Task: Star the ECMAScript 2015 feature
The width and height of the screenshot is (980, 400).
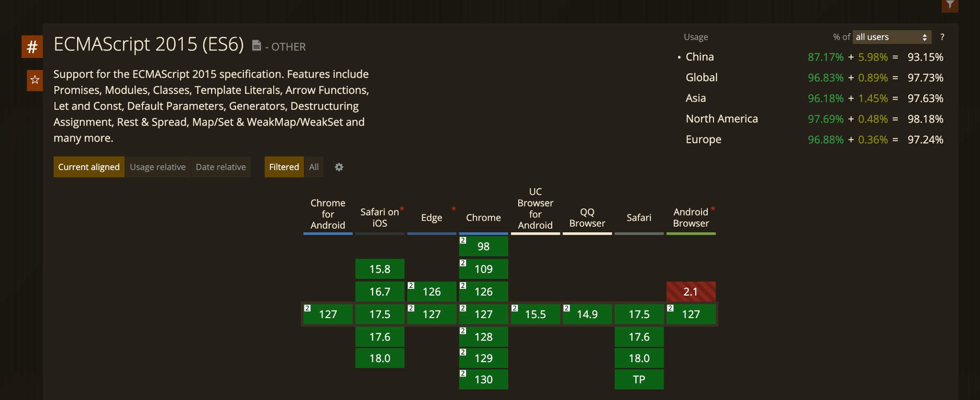Action: pyautogui.click(x=34, y=80)
